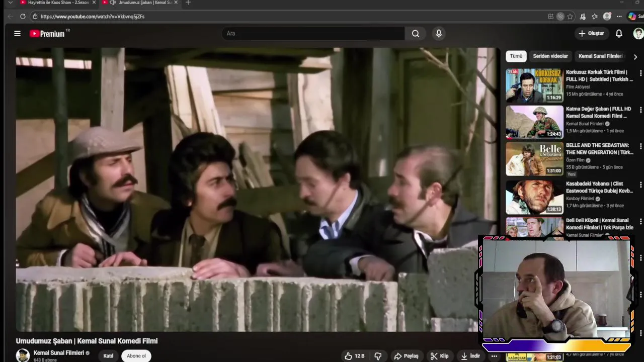644x362 pixels.
Task: Open Belle and the Sebastian thumbnail
Action: click(534, 158)
